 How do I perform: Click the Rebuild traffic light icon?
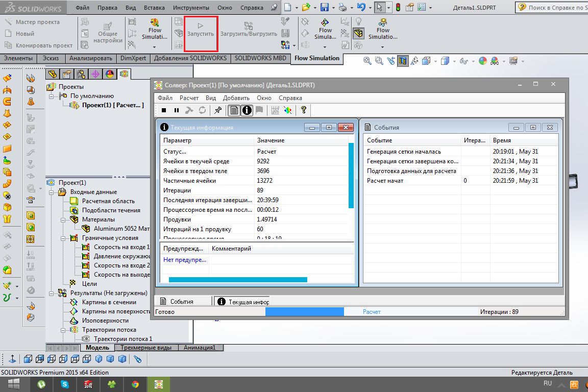[398, 7]
